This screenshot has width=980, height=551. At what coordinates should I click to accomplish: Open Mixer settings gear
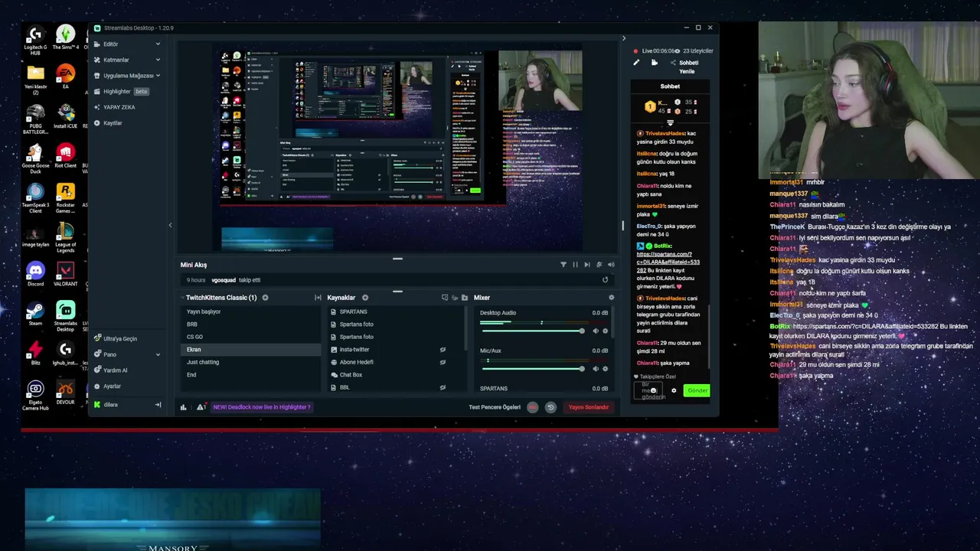[611, 298]
